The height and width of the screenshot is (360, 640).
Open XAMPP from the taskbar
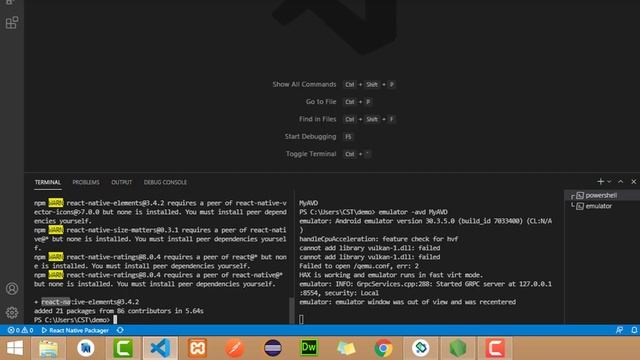coord(198,348)
